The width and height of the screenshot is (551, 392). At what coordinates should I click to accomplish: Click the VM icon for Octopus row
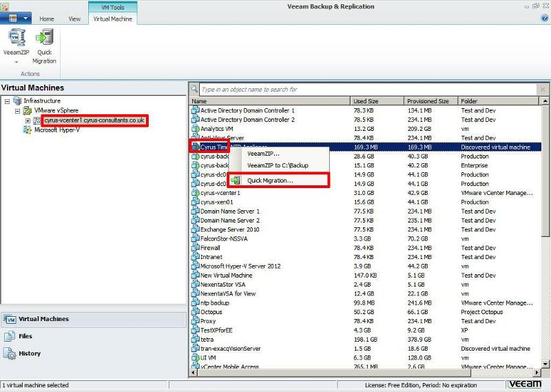196,311
